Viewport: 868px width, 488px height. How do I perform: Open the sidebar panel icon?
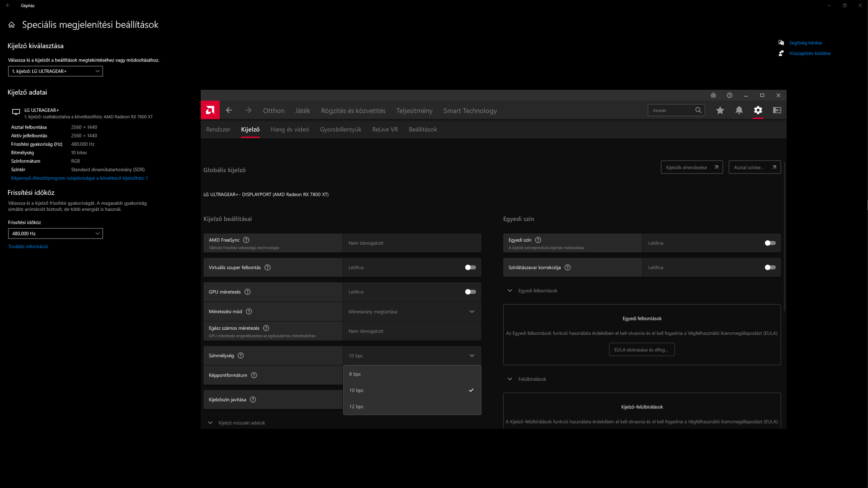click(777, 110)
